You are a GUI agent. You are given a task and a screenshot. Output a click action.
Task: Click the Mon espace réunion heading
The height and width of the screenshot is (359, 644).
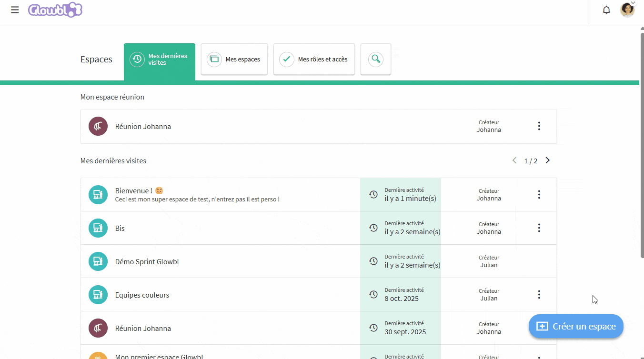click(112, 97)
